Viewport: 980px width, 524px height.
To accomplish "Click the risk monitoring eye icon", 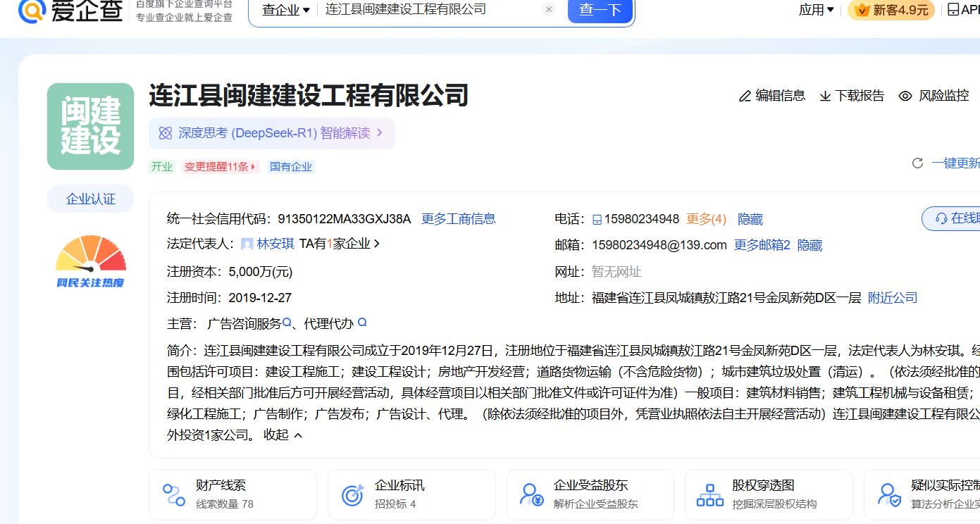I will 905,96.
